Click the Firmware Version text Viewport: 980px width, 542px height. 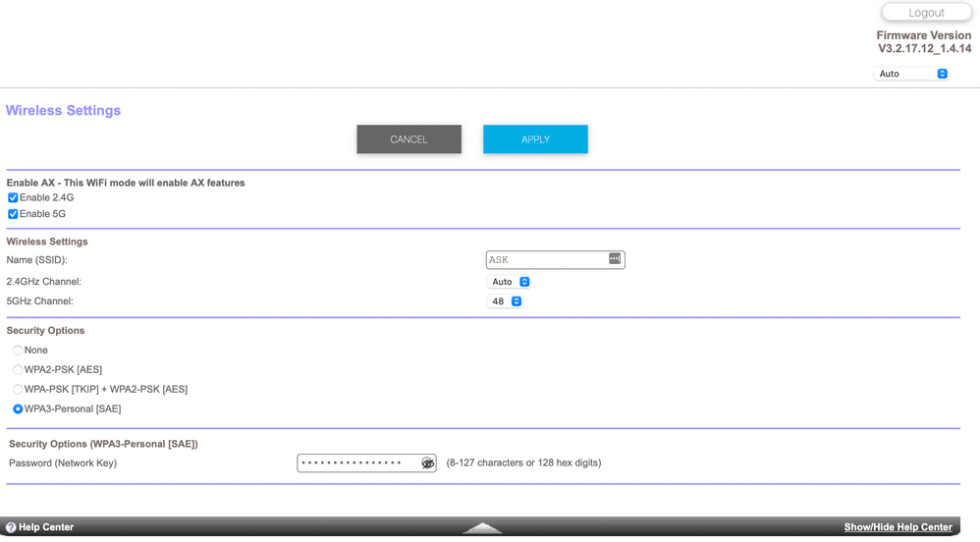coord(924,42)
